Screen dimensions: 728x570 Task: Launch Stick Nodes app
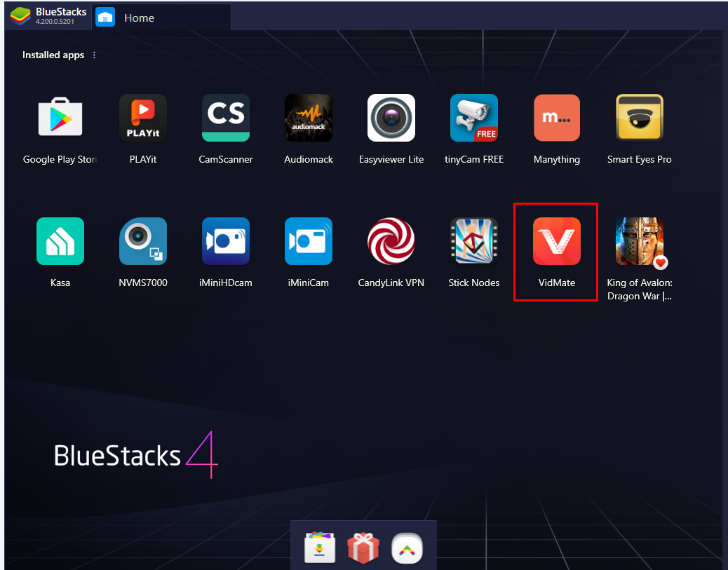click(473, 241)
